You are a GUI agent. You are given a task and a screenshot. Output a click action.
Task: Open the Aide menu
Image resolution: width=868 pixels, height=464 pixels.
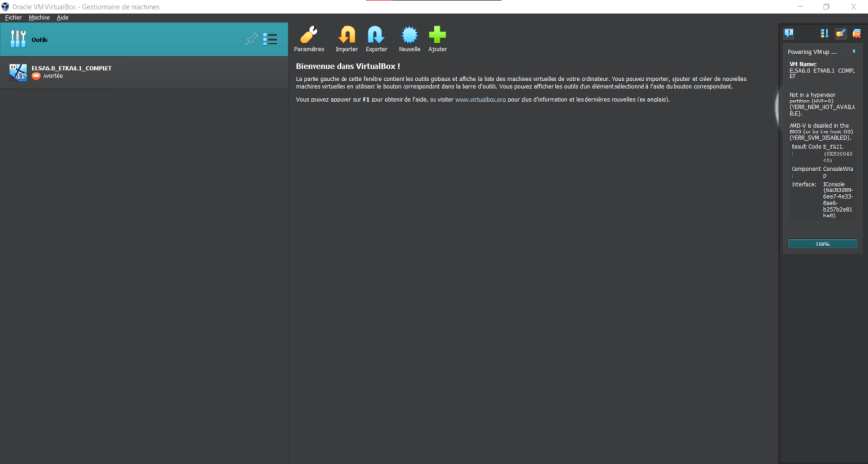63,17
